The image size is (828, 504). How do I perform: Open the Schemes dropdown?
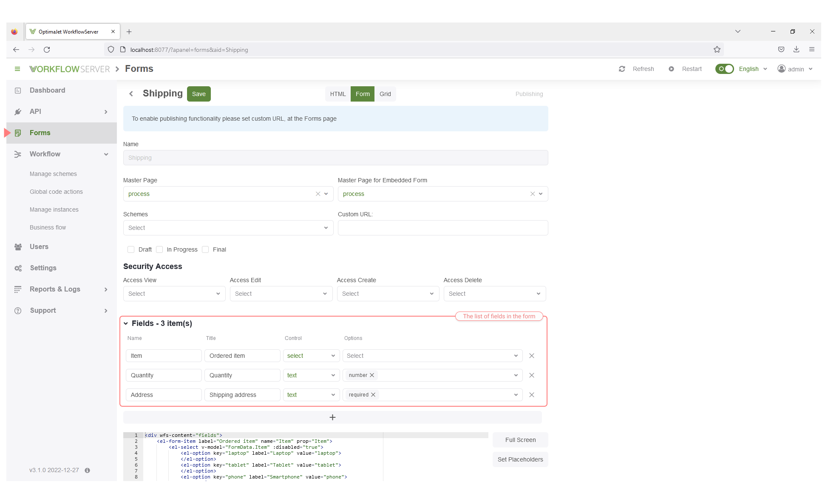(228, 228)
